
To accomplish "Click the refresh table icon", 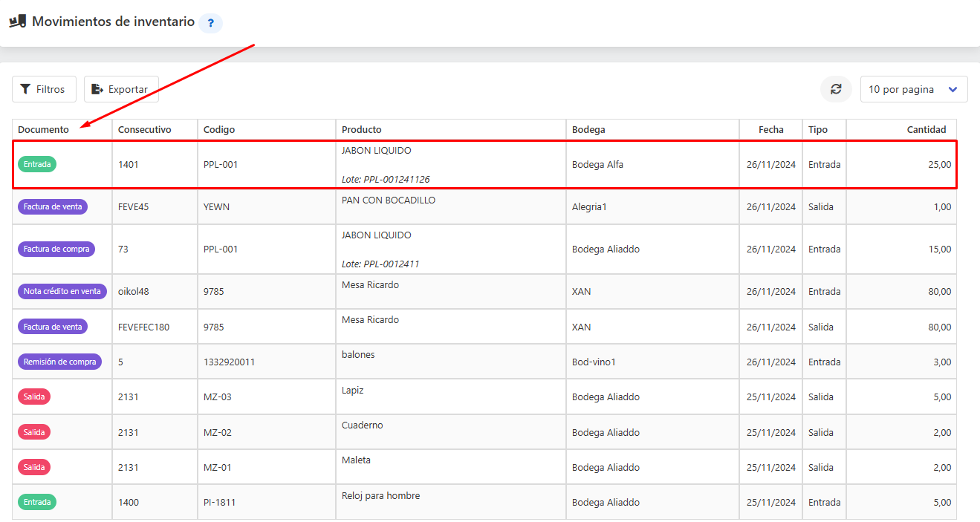I will (836, 89).
